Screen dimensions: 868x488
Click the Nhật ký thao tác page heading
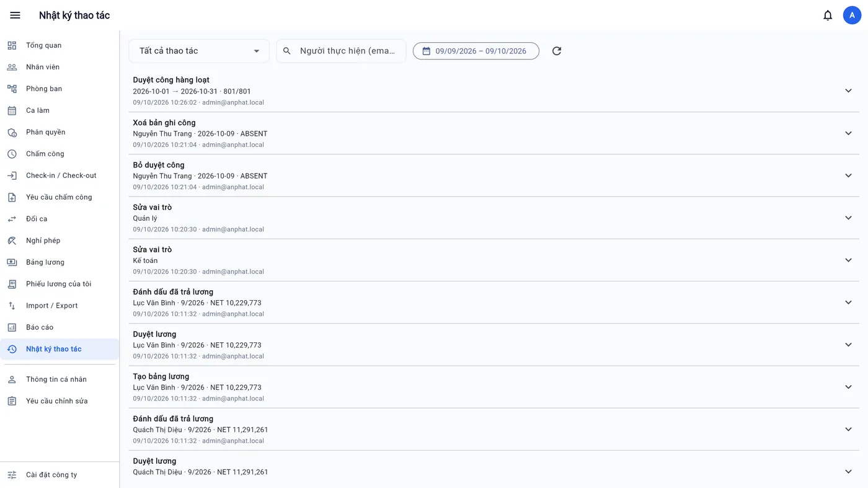[x=74, y=16]
